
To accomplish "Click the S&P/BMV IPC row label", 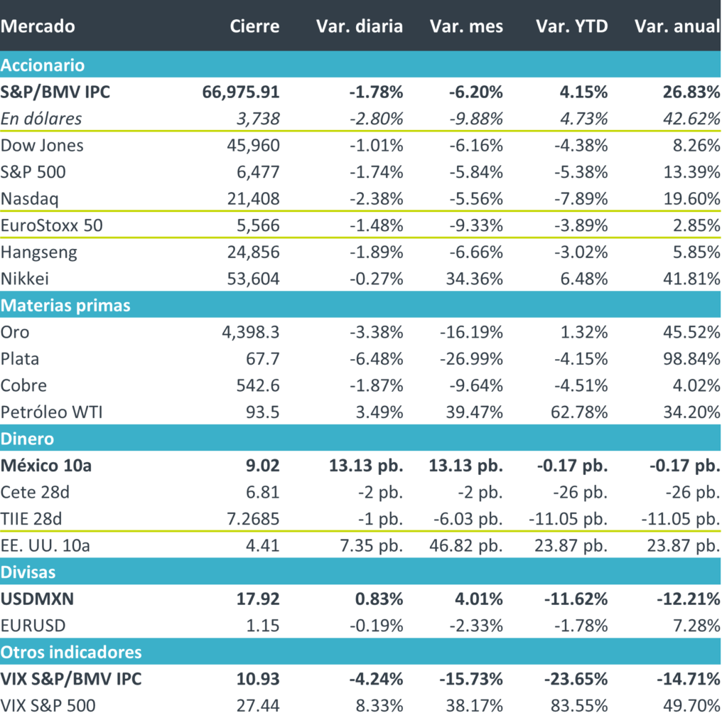I will coord(55,92).
